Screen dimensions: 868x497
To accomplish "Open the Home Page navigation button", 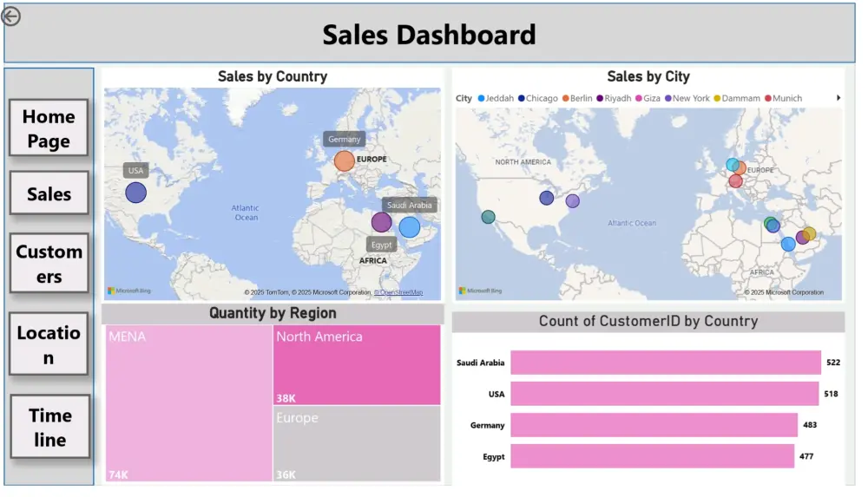I will (49, 128).
